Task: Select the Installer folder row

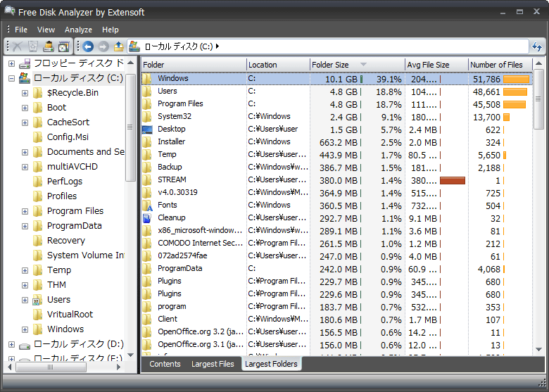Action: pyautogui.click(x=337, y=142)
